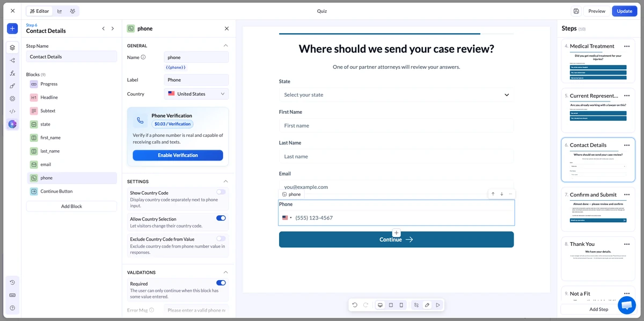
Task: Open the gear settings icon in sidebar
Action: point(12,99)
